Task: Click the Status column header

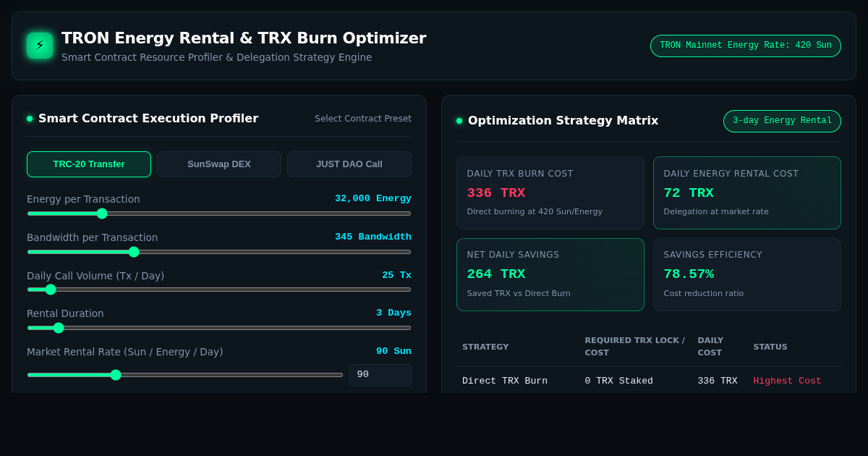Action: point(770,347)
